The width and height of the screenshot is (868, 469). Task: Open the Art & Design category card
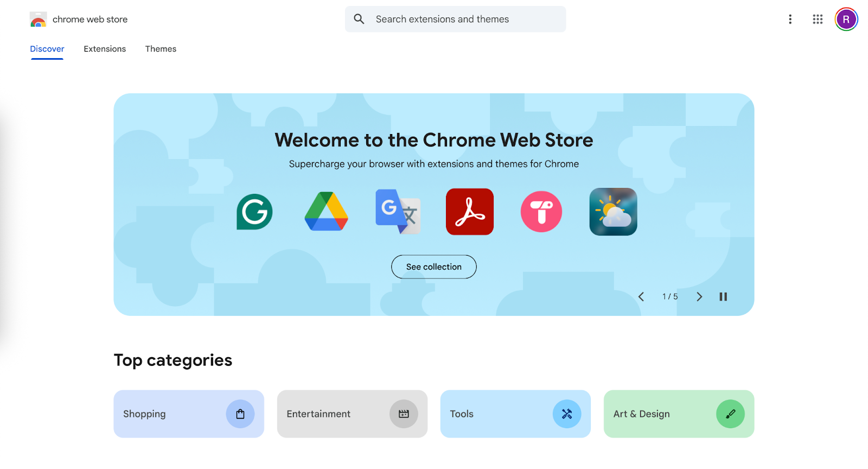click(x=679, y=414)
